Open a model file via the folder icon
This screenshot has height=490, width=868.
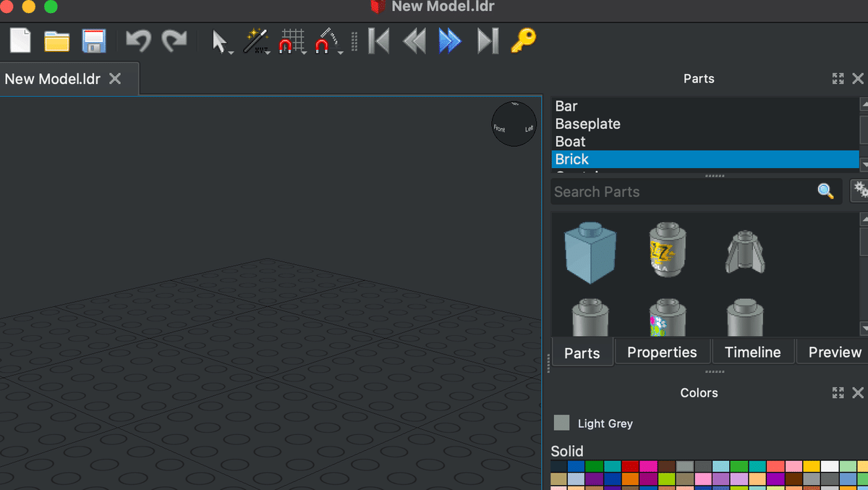click(56, 41)
